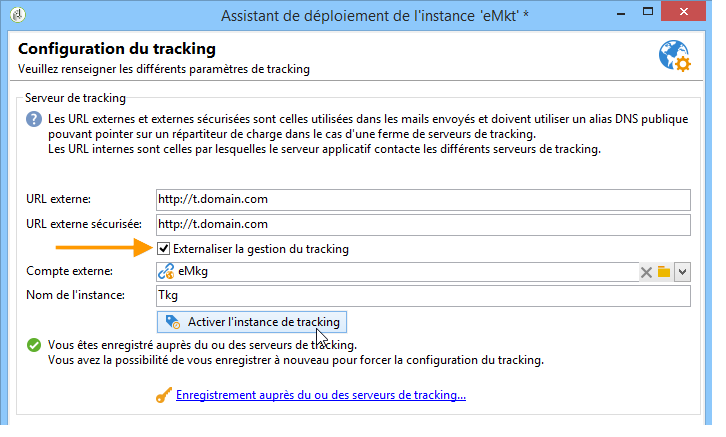This screenshot has width=726, height=437.
Task: Close the deployment wizard window
Action: [683, 12]
